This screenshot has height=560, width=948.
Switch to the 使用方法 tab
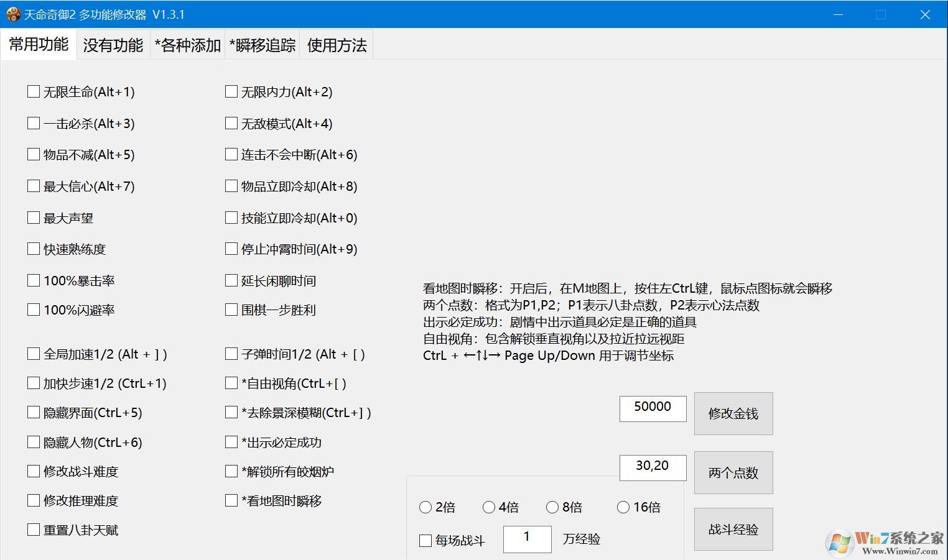coord(336,44)
